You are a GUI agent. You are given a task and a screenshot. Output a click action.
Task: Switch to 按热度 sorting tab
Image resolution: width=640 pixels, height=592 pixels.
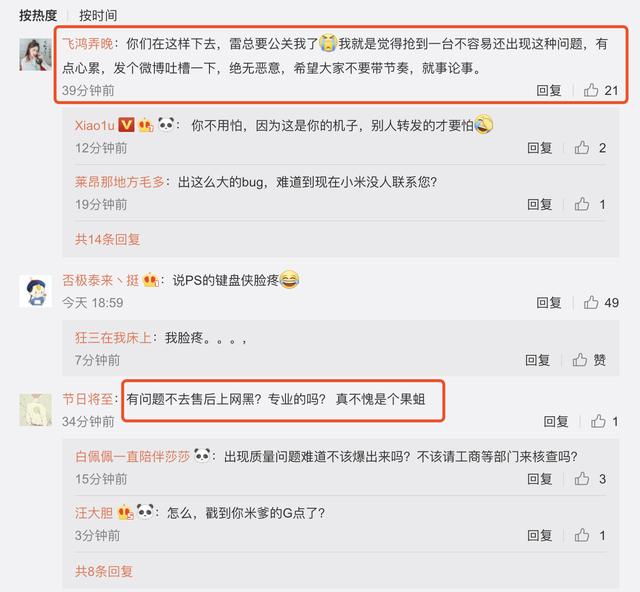point(38,16)
